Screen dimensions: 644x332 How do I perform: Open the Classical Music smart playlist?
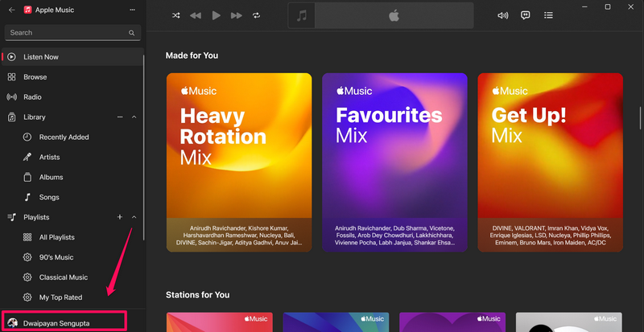(x=72, y=278)
